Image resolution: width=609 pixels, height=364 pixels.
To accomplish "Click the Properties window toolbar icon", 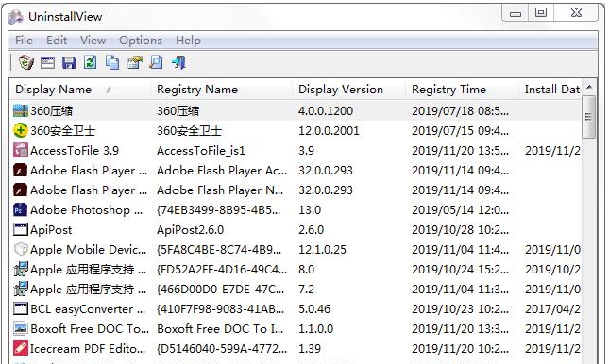I will pos(48,62).
